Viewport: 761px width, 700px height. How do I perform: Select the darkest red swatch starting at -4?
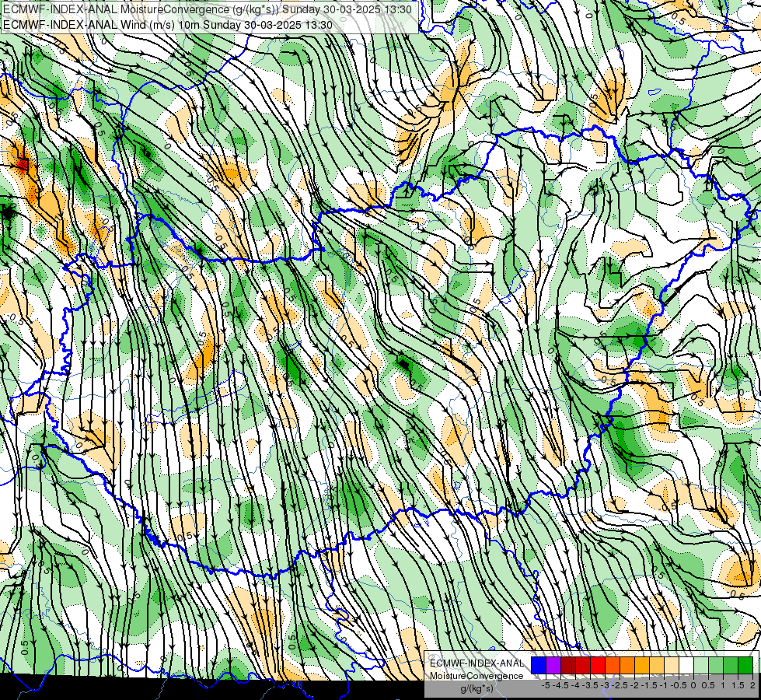[x=568, y=666]
